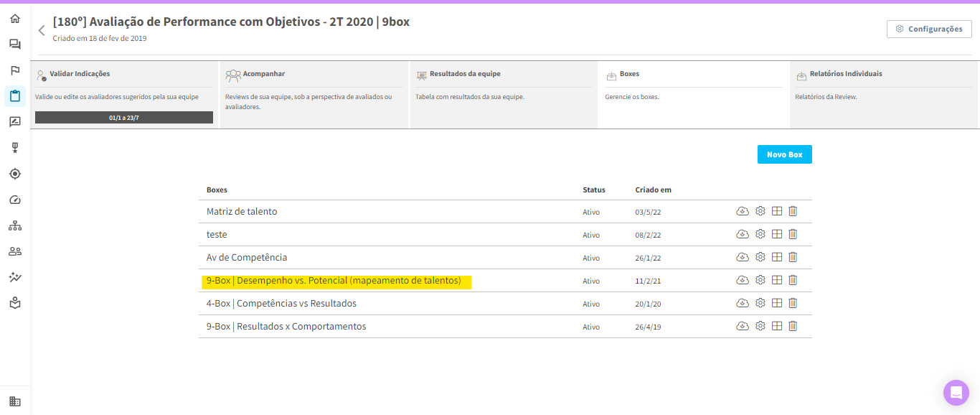Click the home icon in the sidebar

(15, 19)
